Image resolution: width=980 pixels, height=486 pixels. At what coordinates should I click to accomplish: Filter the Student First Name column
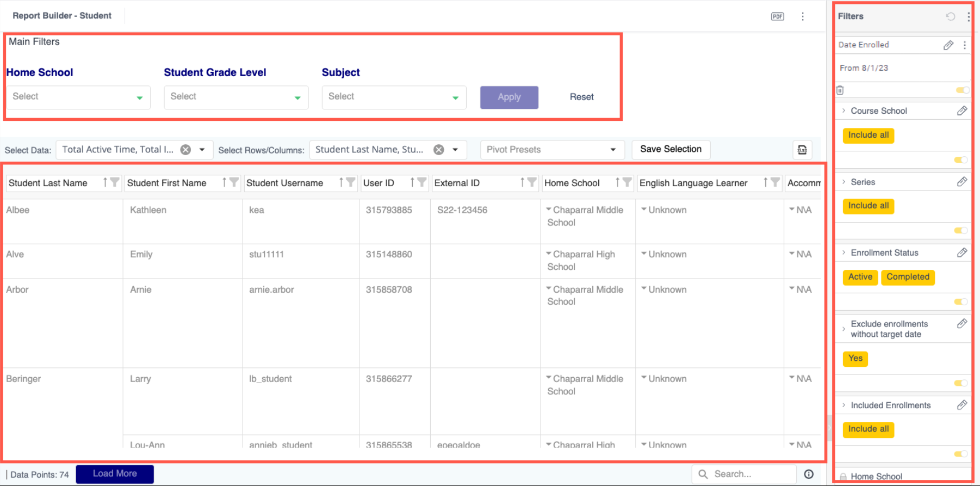coord(234,182)
